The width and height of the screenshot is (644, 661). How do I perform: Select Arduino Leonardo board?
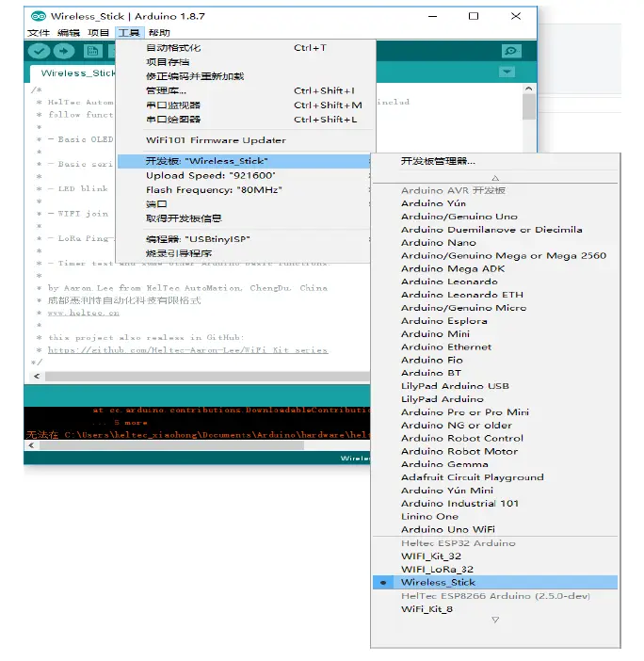coord(495,282)
